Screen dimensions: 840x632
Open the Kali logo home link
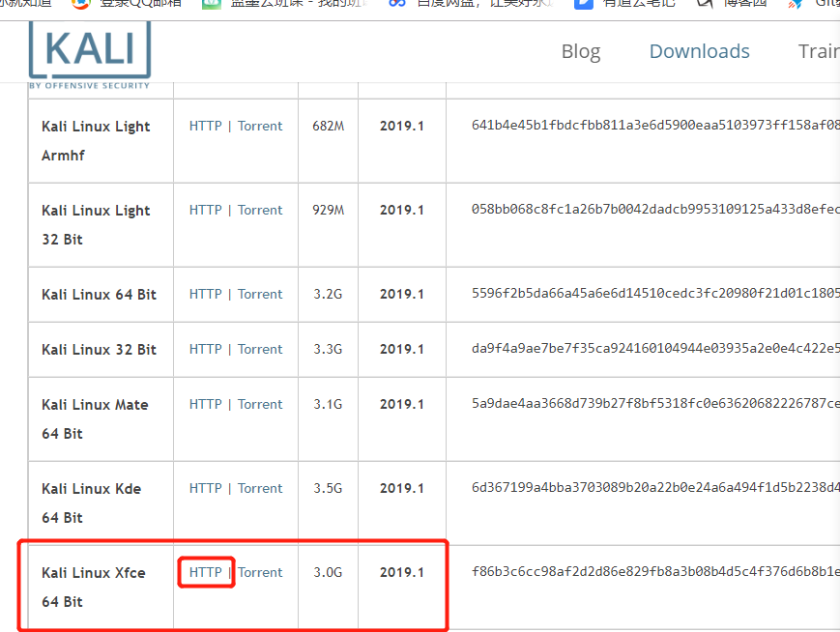[90, 55]
